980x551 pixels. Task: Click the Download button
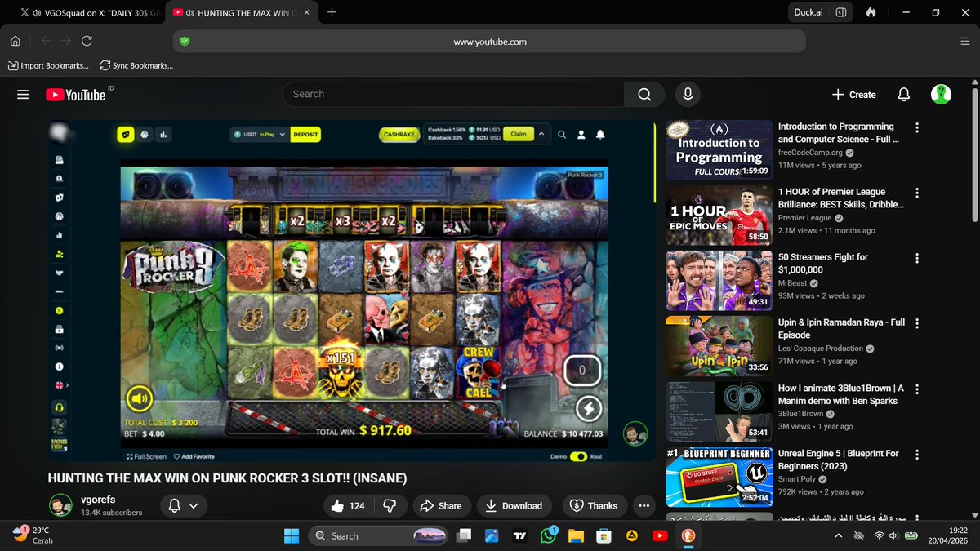click(514, 506)
